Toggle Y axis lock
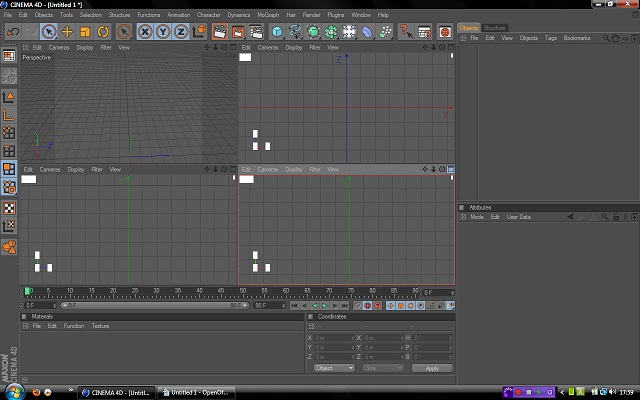Viewport: 640px width, 400px height. tap(163, 31)
